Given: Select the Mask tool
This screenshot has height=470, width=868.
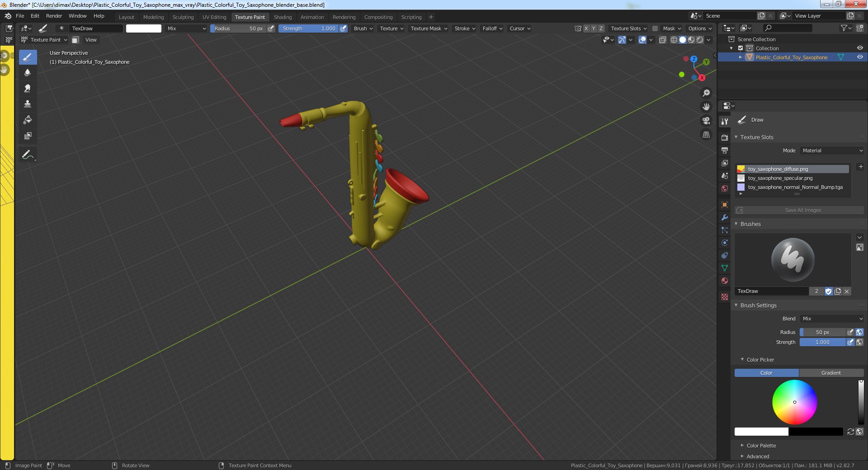Looking at the screenshot, I should click(28, 136).
